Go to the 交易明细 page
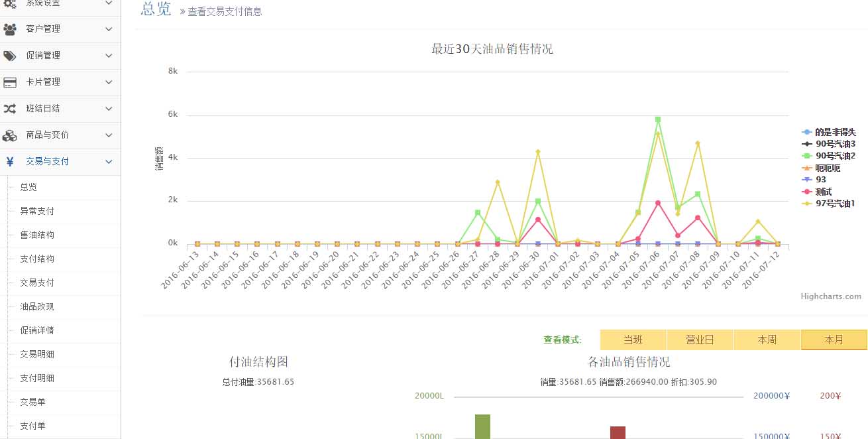Image resolution: width=868 pixels, height=439 pixels. pyautogui.click(x=37, y=355)
